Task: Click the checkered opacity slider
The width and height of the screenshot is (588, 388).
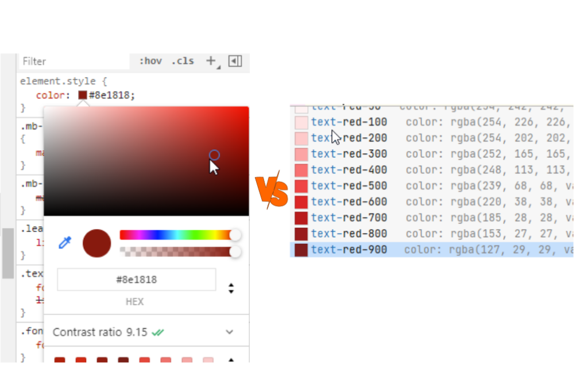Action: (x=172, y=251)
